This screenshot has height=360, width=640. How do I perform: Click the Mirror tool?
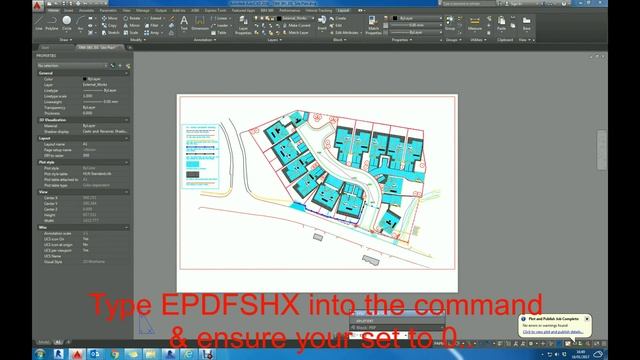point(131,25)
